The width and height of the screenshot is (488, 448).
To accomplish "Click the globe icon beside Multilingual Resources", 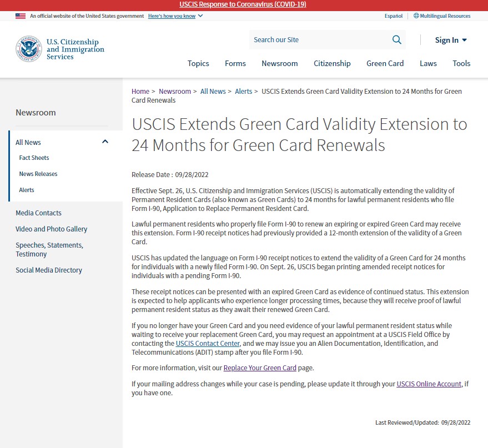I will (x=416, y=16).
